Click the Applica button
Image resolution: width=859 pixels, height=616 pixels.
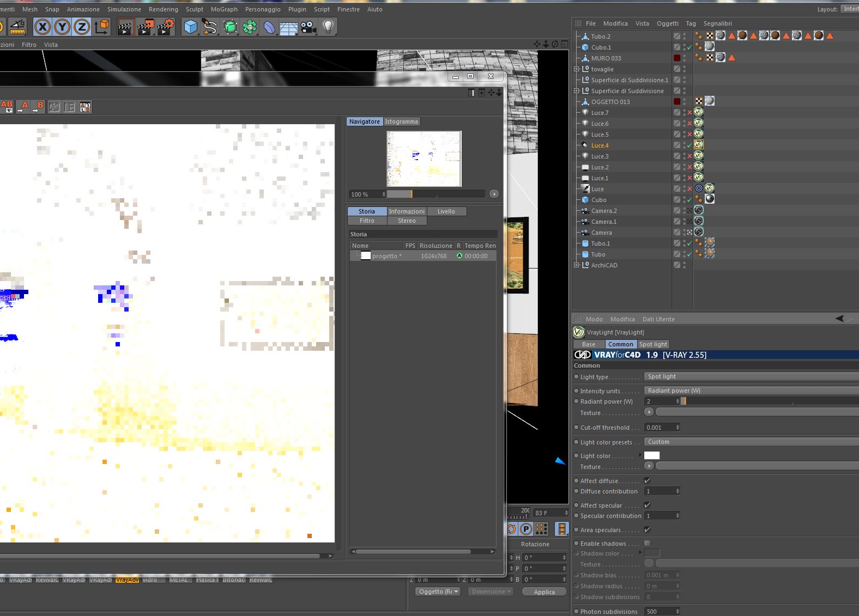point(544,592)
